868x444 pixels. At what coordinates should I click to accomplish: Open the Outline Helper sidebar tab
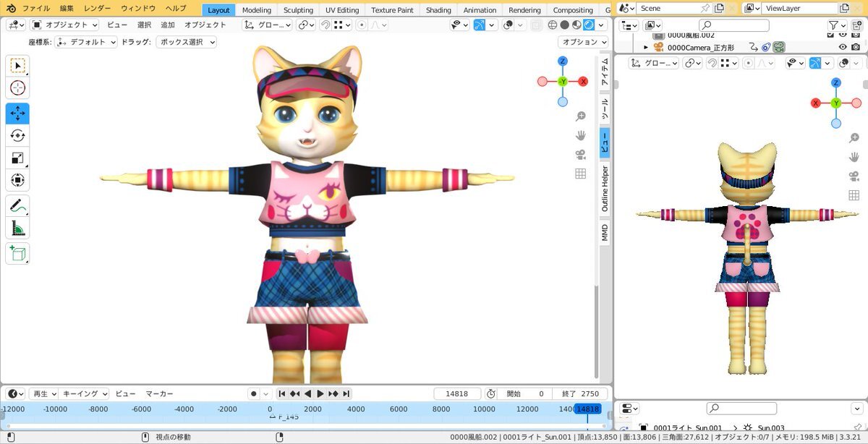pyautogui.click(x=605, y=189)
